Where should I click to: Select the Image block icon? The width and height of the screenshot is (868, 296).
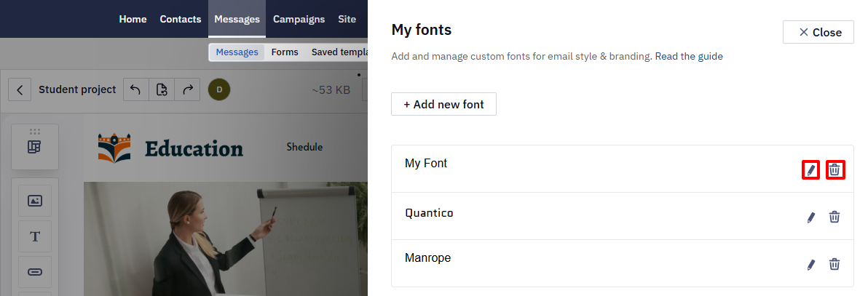[x=35, y=201]
